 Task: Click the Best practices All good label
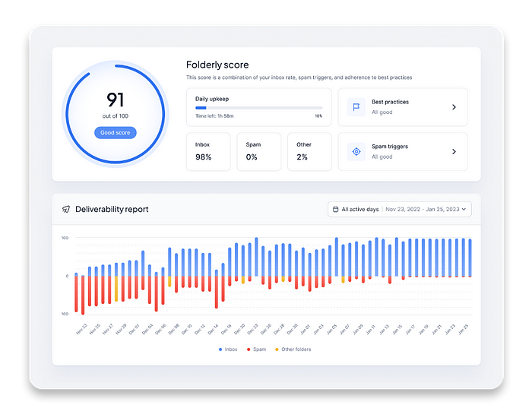pyautogui.click(x=382, y=112)
